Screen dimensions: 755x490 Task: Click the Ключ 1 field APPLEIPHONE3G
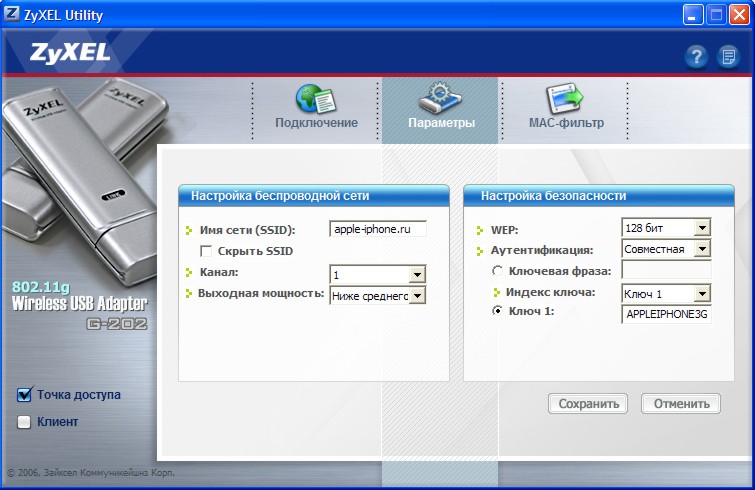pos(666,314)
